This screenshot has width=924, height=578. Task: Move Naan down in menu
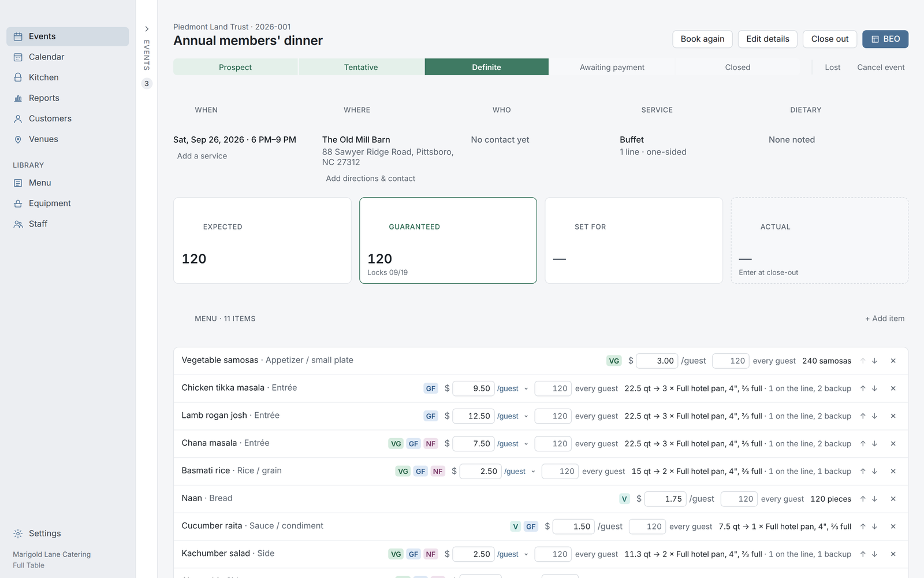[874, 499]
